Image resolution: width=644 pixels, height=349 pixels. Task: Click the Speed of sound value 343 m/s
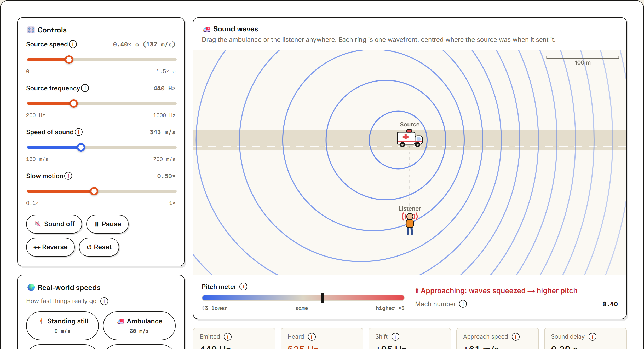point(163,132)
